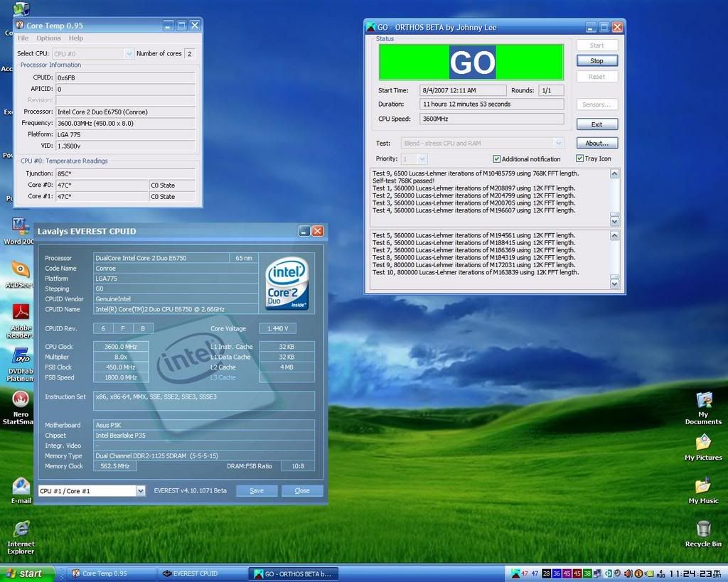Click the Reset button in ORTHOS
The width and height of the screenshot is (728, 582).
click(x=597, y=77)
